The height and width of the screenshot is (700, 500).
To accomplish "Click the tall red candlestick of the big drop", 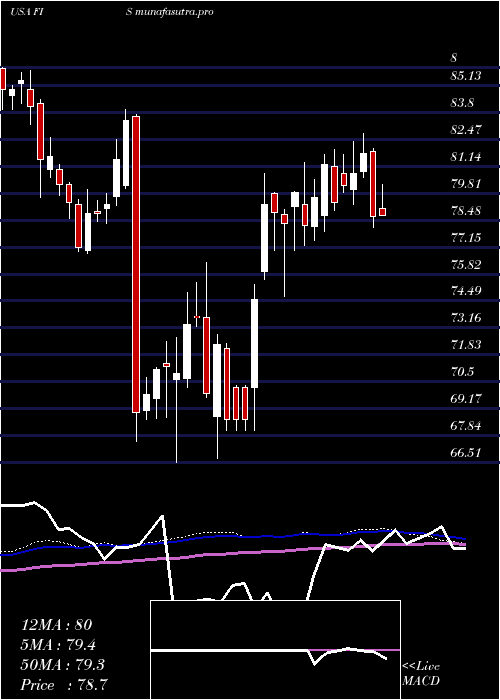I will click(136, 264).
